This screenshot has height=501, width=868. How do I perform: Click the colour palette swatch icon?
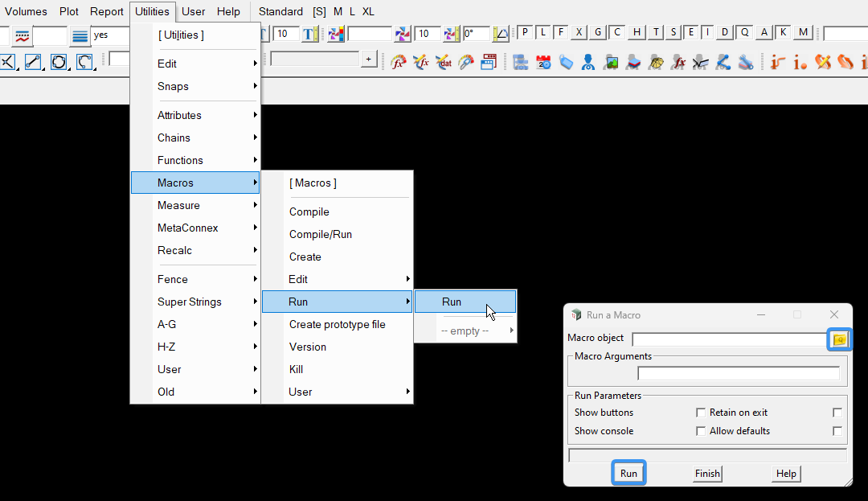click(336, 34)
